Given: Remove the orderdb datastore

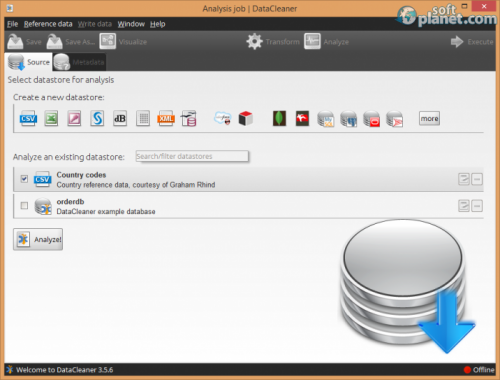Looking at the screenshot, I should coord(477,206).
